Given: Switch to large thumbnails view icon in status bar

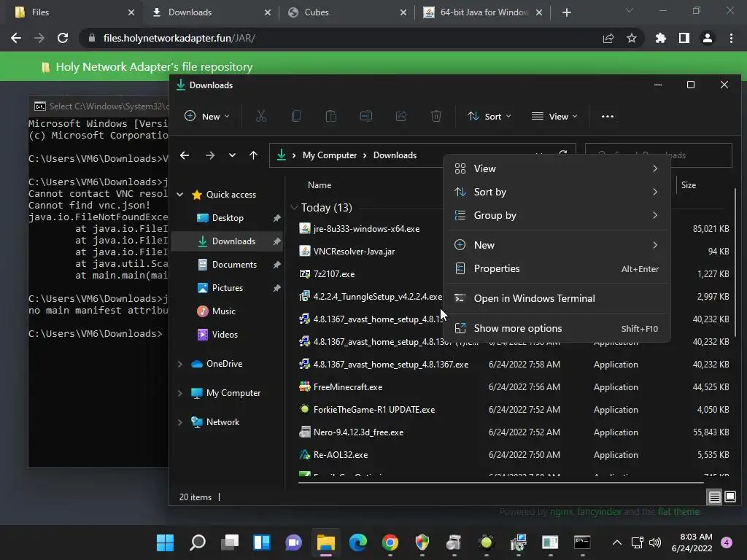Looking at the screenshot, I should 729,497.
